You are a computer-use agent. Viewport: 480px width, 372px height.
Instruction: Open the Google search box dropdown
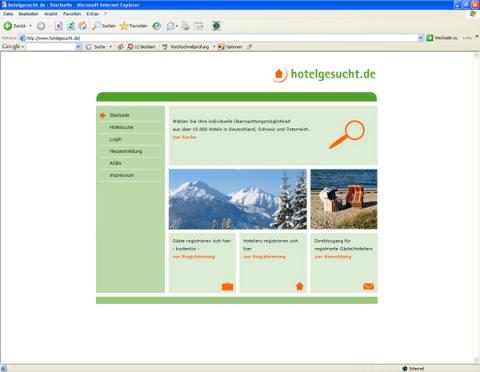click(78, 47)
